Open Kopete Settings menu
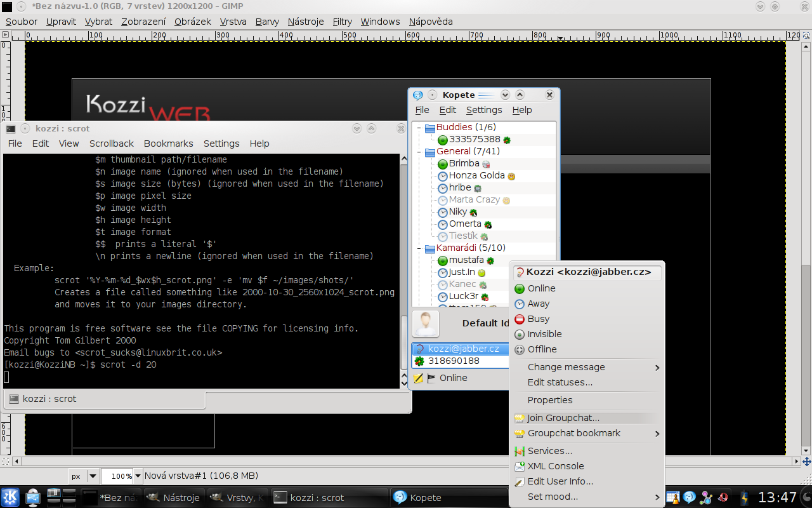The width and height of the screenshot is (812, 508). point(484,110)
